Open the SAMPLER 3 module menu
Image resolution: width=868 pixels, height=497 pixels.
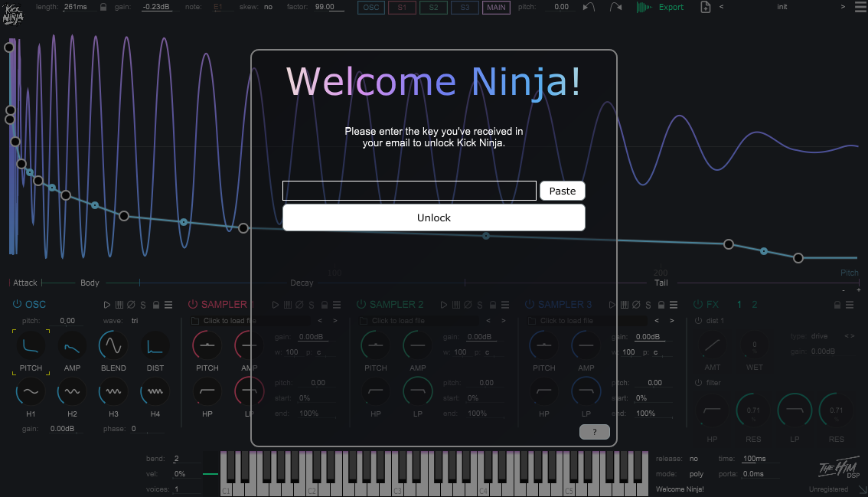673,305
